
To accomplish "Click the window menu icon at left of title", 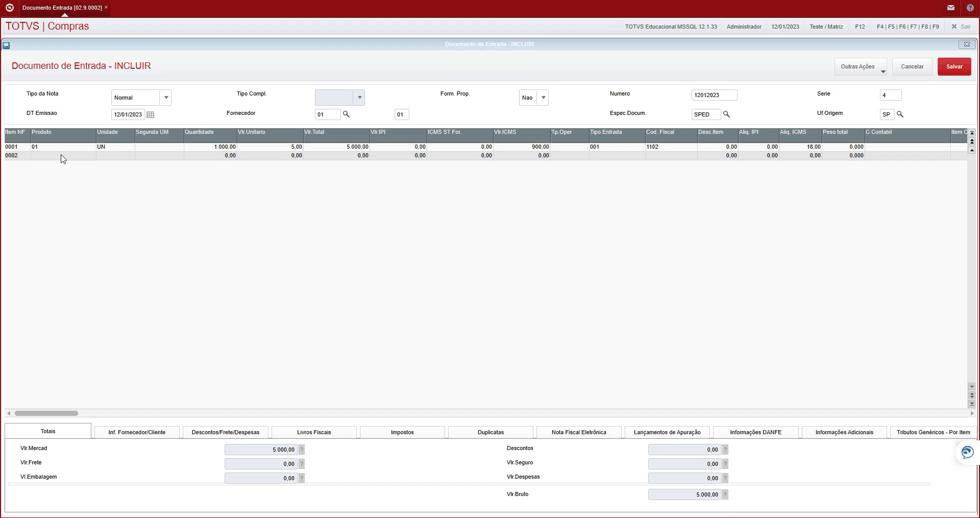I will coord(6,45).
